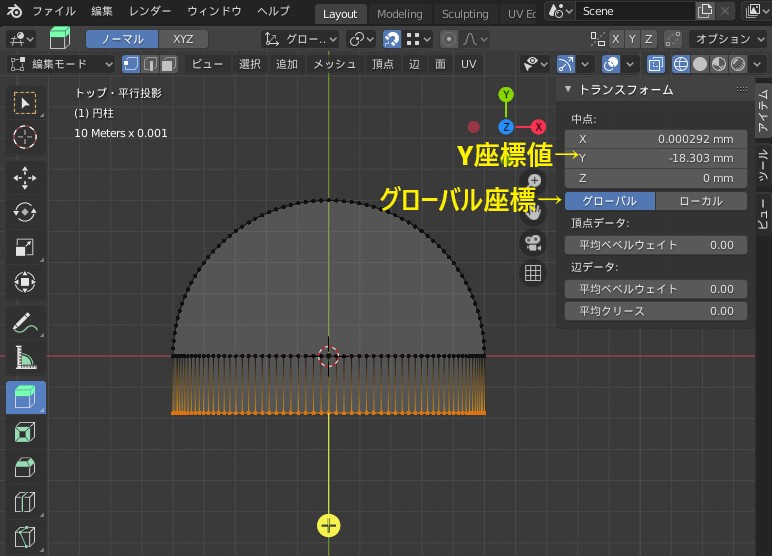Open pivot point dropdown
The image size is (772, 556).
[x=361, y=39]
